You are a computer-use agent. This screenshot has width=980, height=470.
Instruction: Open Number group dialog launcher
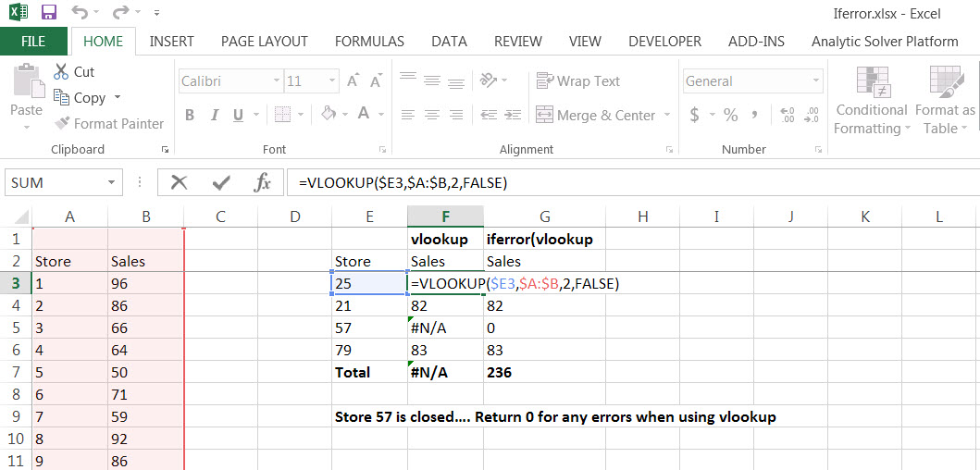click(x=818, y=149)
